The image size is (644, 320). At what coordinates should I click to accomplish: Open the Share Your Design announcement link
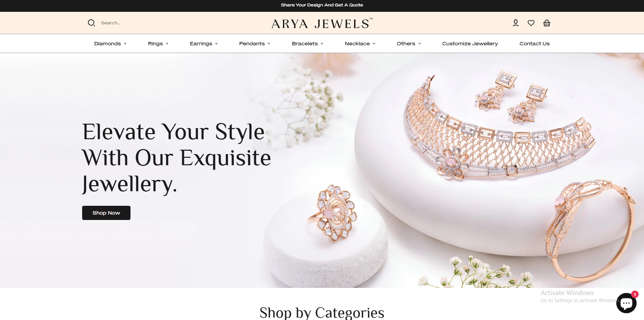click(322, 5)
